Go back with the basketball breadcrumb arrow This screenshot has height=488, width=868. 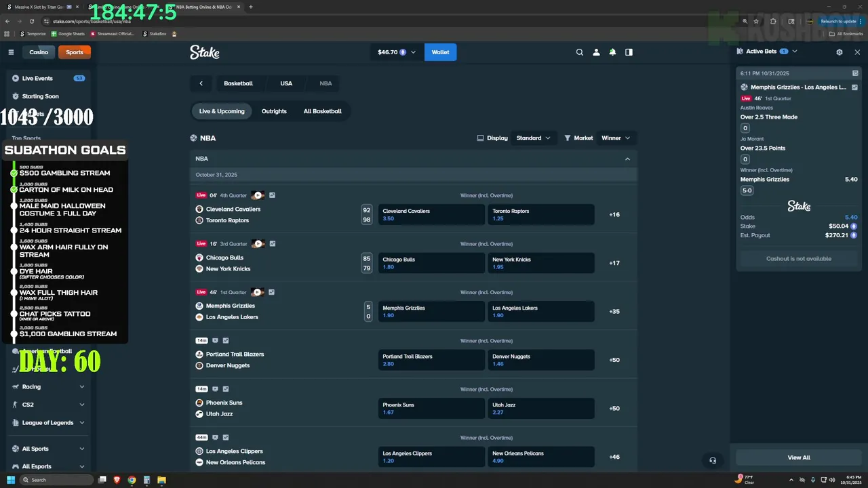tap(201, 83)
